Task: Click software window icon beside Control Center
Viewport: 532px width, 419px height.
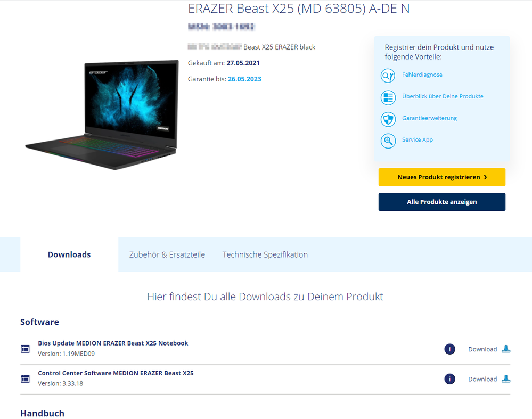Action: point(25,379)
